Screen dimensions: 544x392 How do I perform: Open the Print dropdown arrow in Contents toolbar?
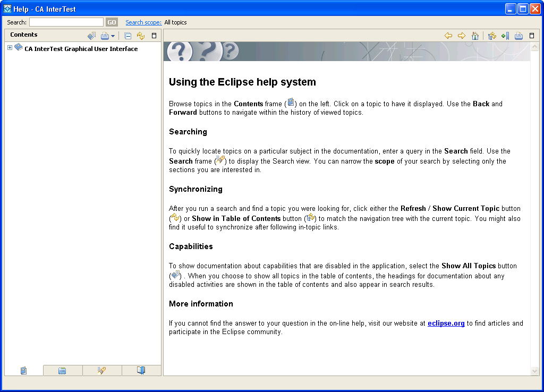pyautogui.click(x=113, y=36)
